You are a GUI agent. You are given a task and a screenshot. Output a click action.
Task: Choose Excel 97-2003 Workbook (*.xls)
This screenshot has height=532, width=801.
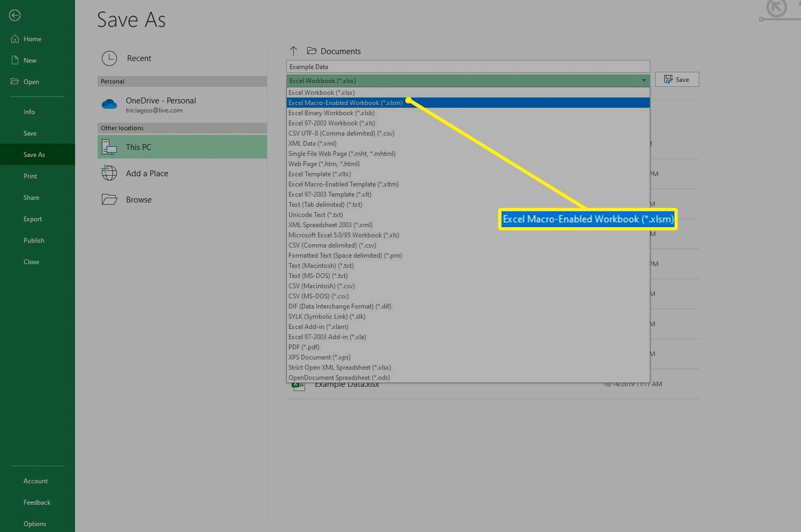468,123
